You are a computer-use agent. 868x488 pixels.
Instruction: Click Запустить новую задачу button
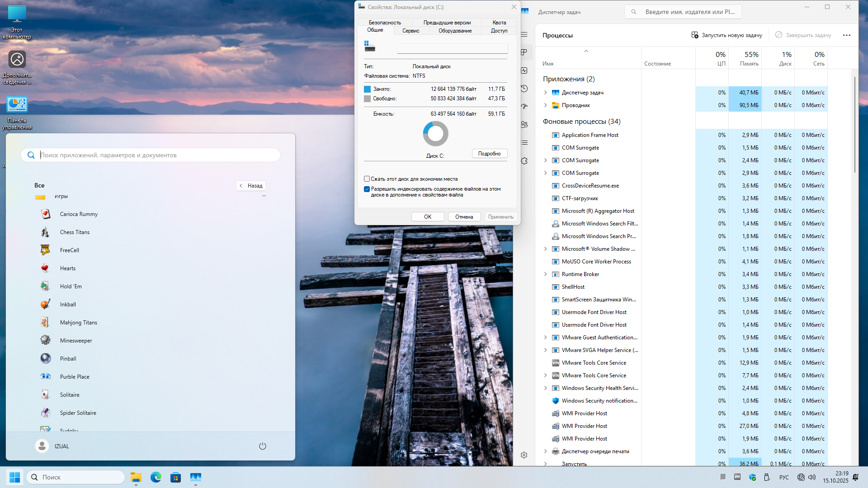point(726,35)
